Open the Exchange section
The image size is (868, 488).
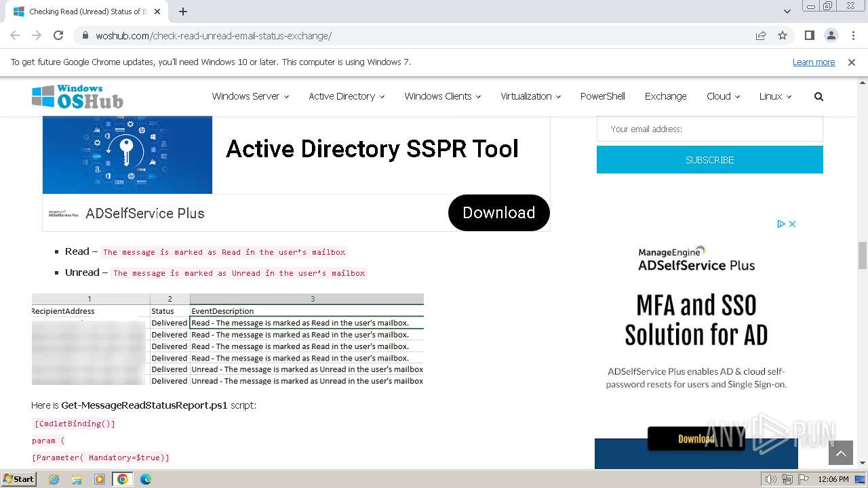666,96
